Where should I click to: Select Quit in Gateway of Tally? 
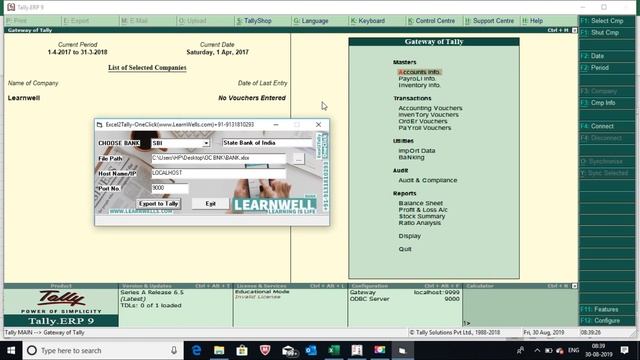click(x=405, y=249)
